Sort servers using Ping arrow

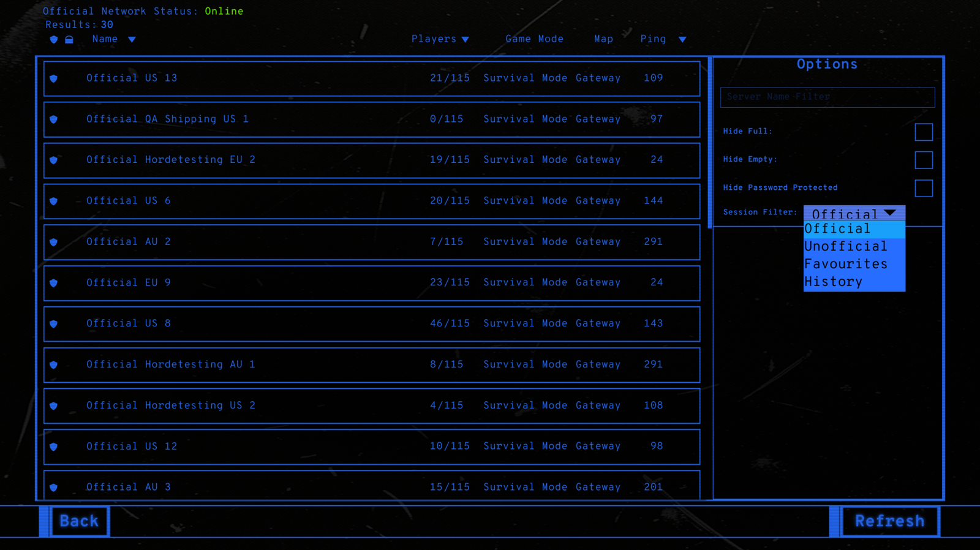coord(682,40)
